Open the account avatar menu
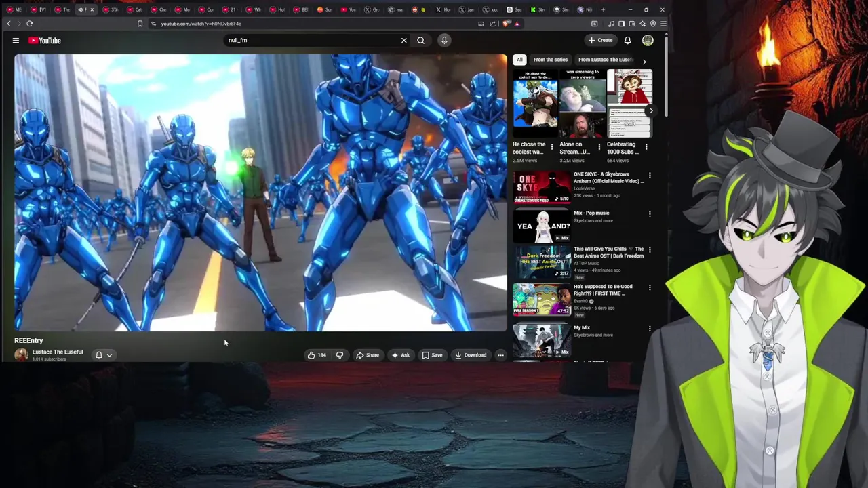Image resolution: width=868 pixels, height=488 pixels. [x=648, y=41]
